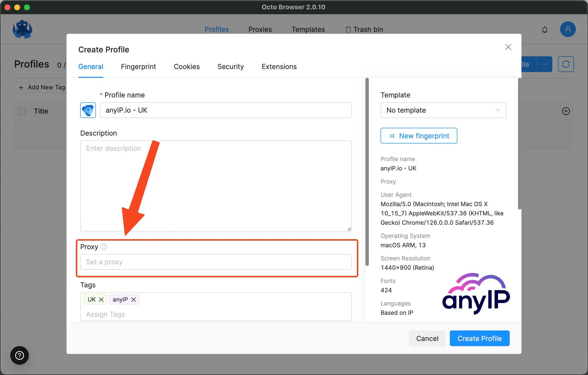Click the Create Profile button
588x375 pixels.
(479, 338)
